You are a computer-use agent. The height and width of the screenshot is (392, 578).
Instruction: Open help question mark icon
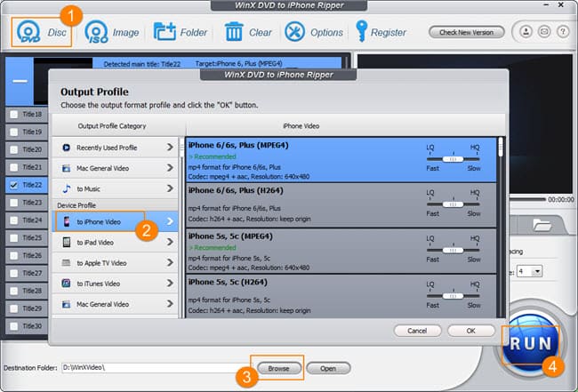point(563,32)
